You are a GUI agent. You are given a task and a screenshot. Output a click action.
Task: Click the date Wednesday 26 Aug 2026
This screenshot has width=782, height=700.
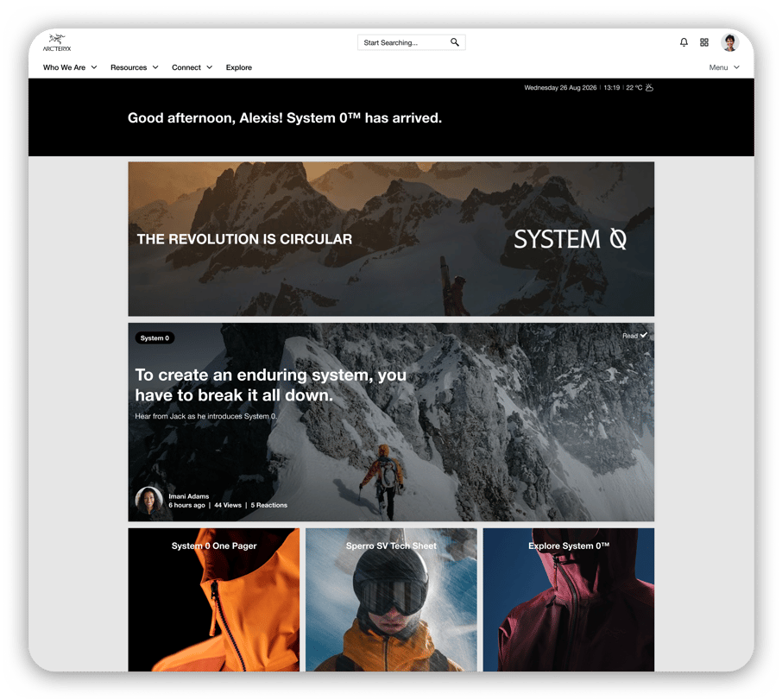tap(560, 88)
